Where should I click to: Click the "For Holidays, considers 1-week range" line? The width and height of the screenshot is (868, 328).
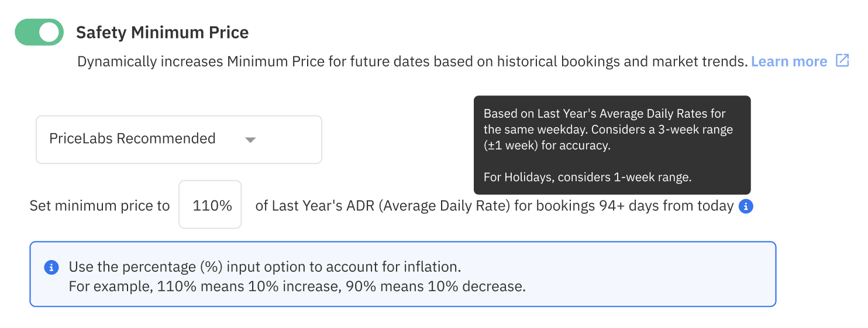point(587,177)
